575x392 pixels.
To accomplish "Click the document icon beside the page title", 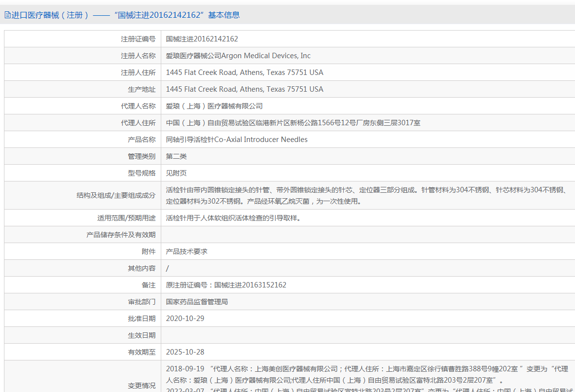I will [x=7, y=15].
